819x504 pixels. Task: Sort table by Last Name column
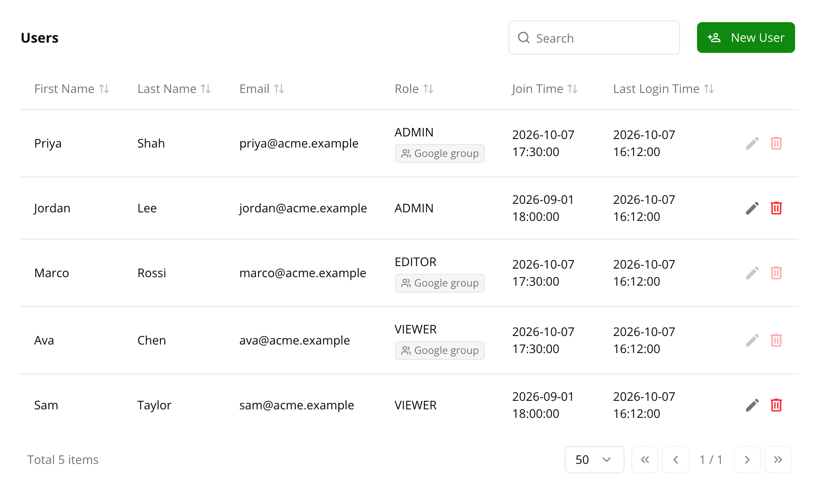pyautogui.click(x=174, y=89)
